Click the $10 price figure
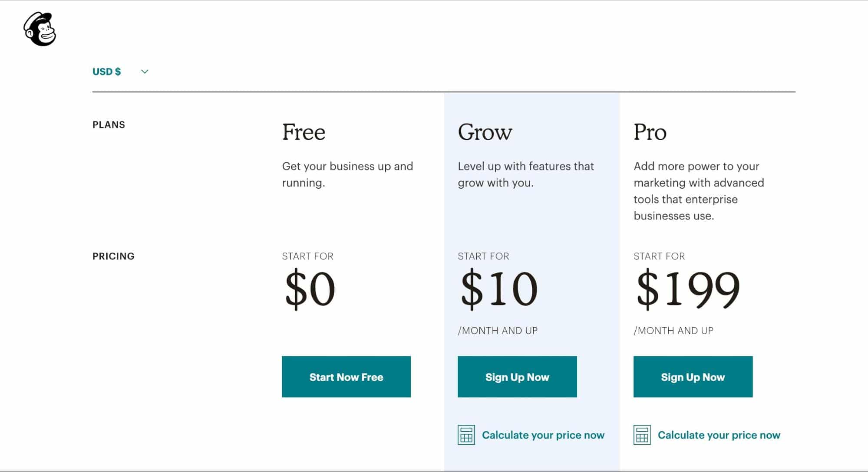Screen dimensions: 868x472 pyautogui.click(x=499, y=288)
